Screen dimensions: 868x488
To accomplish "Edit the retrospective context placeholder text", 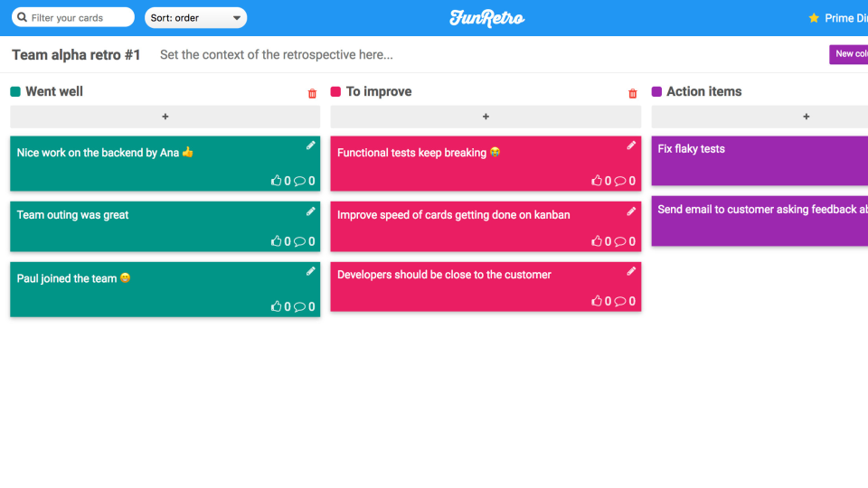I will 277,55.
